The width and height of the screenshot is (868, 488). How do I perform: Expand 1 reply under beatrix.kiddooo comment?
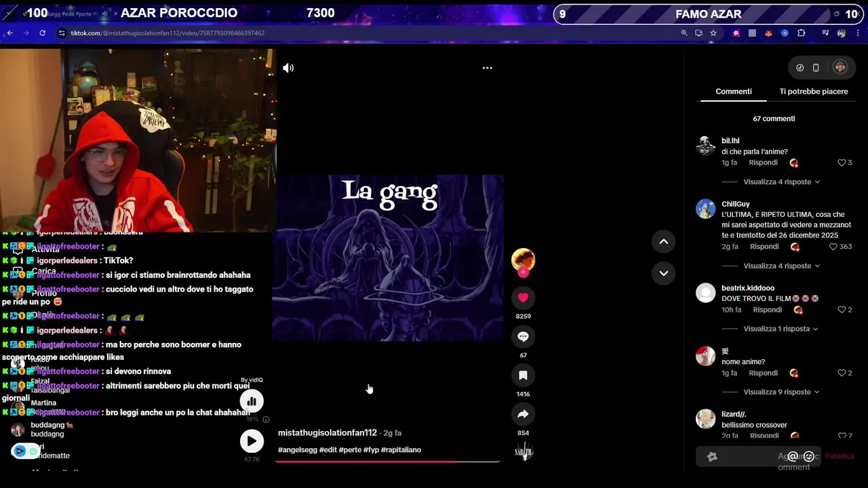pyautogui.click(x=781, y=329)
